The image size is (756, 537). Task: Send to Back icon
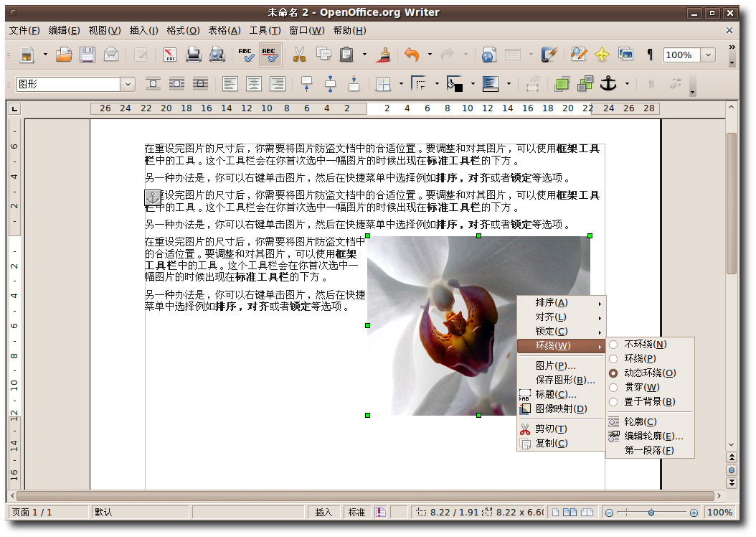pos(585,84)
